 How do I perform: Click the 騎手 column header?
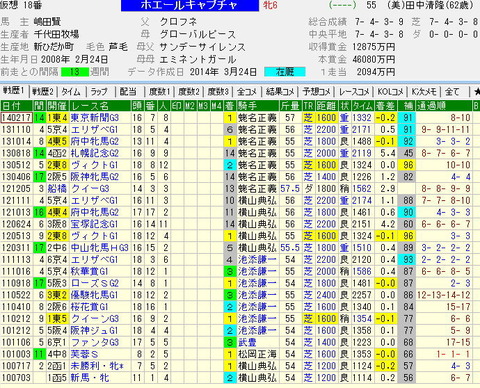(258, 106)
